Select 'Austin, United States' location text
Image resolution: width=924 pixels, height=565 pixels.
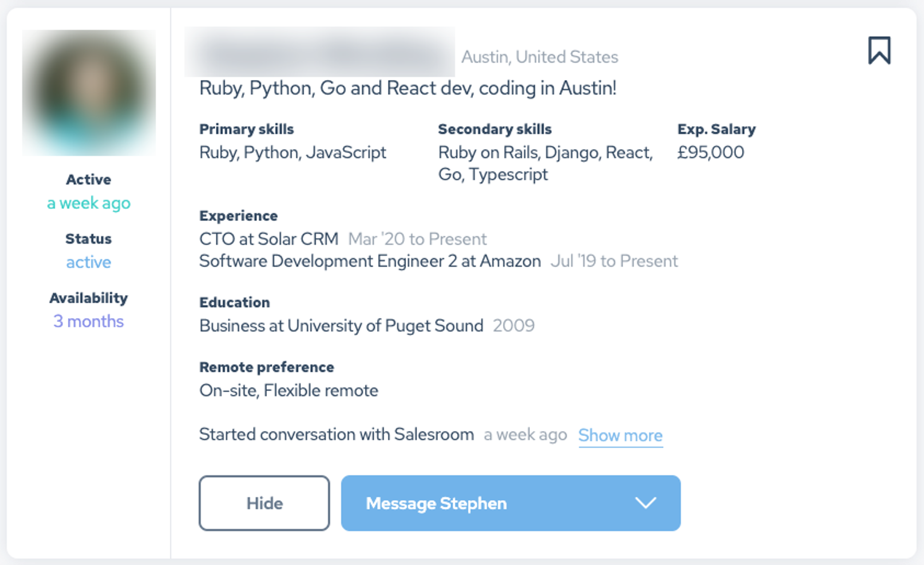pyautogui.click(x=540, y=57)
